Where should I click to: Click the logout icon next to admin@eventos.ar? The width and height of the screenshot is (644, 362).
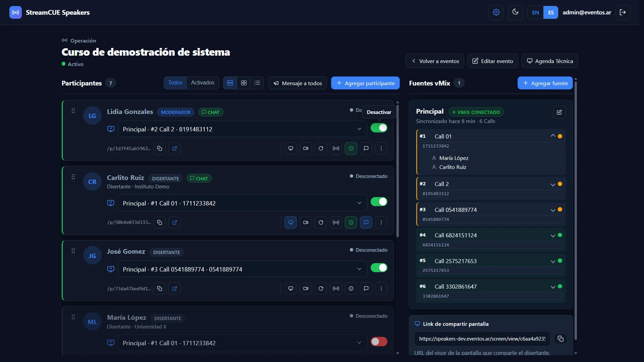coord(623,12)
